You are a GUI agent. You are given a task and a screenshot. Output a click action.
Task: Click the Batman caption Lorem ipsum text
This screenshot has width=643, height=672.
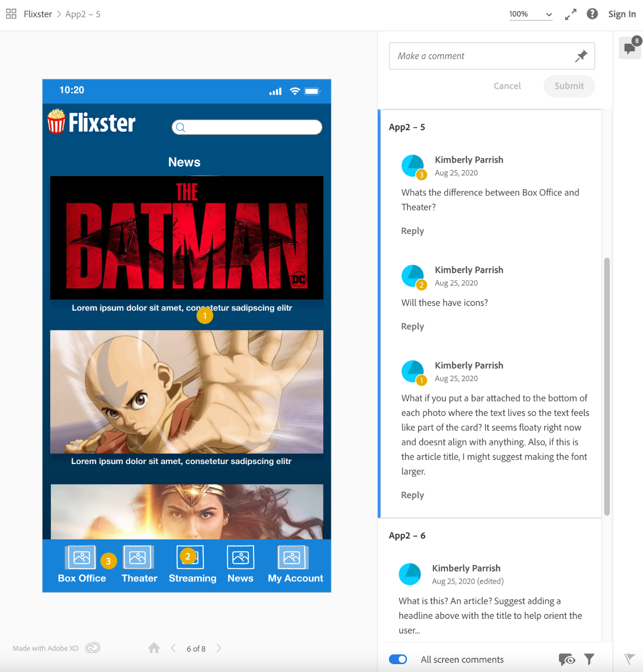[x=182, y=308]
